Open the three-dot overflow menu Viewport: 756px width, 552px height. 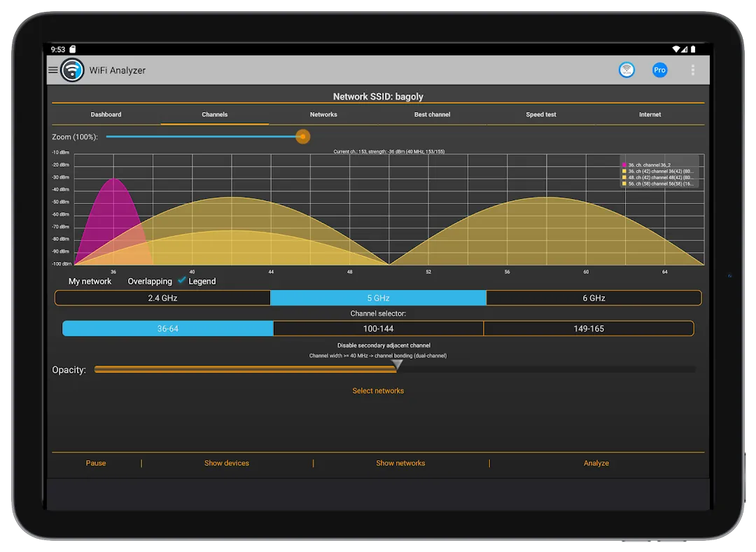point(693,70)
